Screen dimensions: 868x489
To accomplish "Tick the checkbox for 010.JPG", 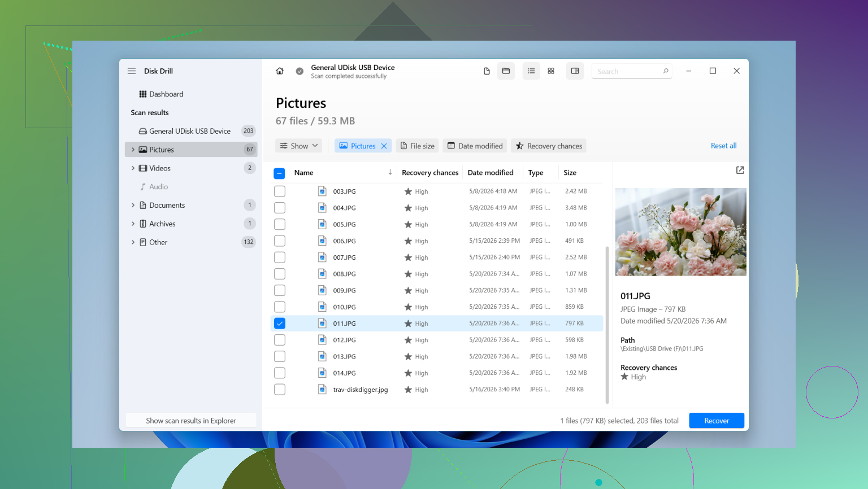I will [280, 307].
